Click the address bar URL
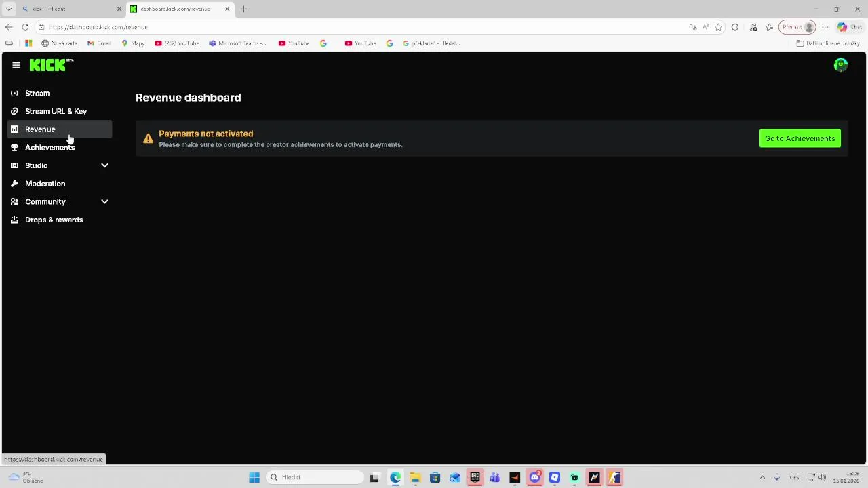The width and height of the screenshot is (868, 488). [x=98, y=27]
